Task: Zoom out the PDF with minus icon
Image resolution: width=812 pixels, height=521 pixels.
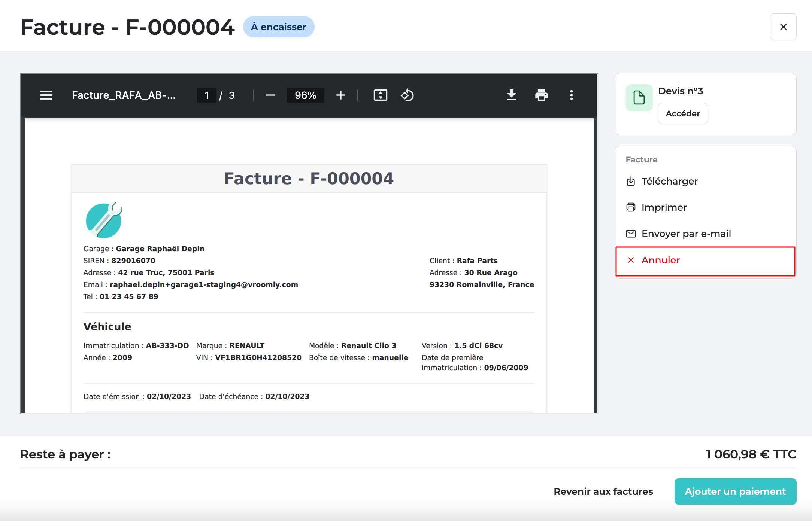Action: pos(270,95)
